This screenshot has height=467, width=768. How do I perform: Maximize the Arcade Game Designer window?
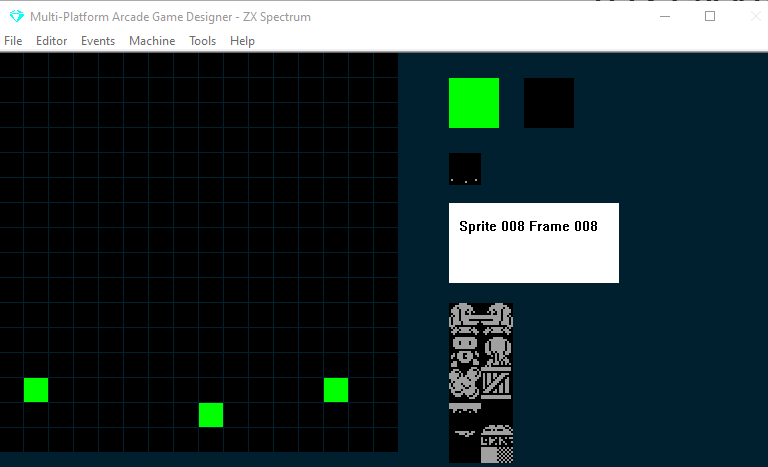(x=710, y=17)
